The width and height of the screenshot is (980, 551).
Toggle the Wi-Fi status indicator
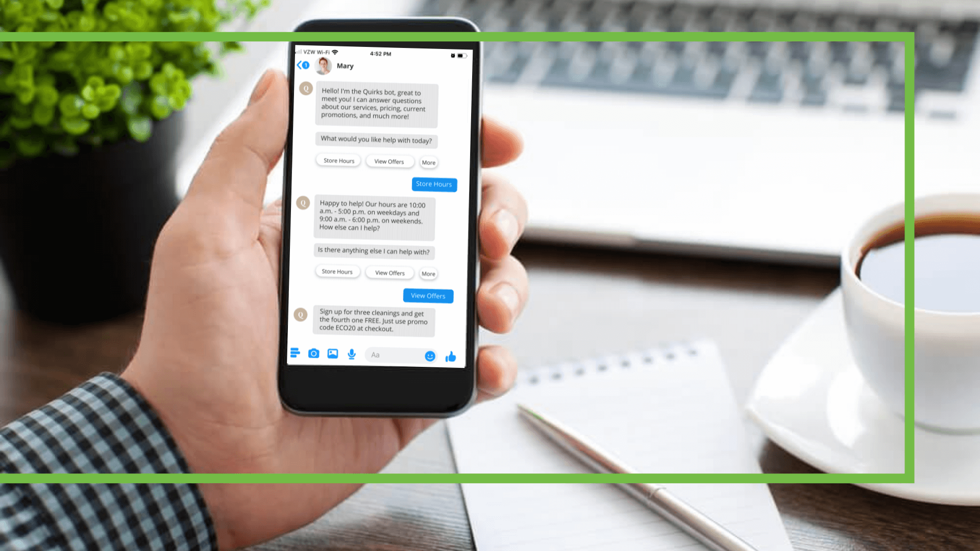click(x=340, y=52)
